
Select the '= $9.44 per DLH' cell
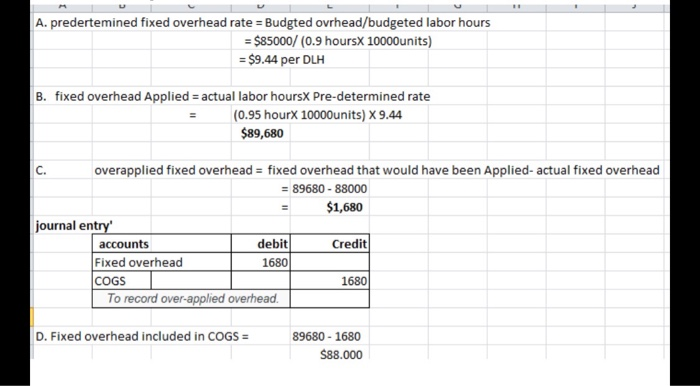click(x=282, y=59)
